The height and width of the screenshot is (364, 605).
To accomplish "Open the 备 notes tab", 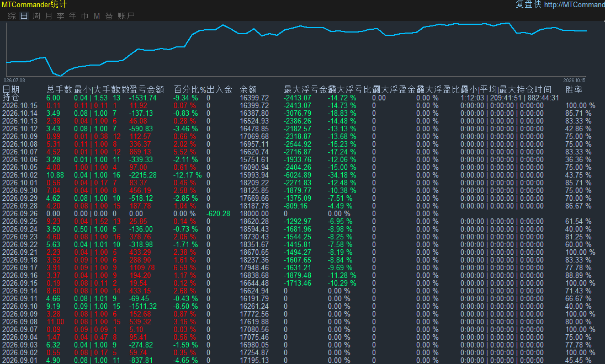I will click(109, 16).
